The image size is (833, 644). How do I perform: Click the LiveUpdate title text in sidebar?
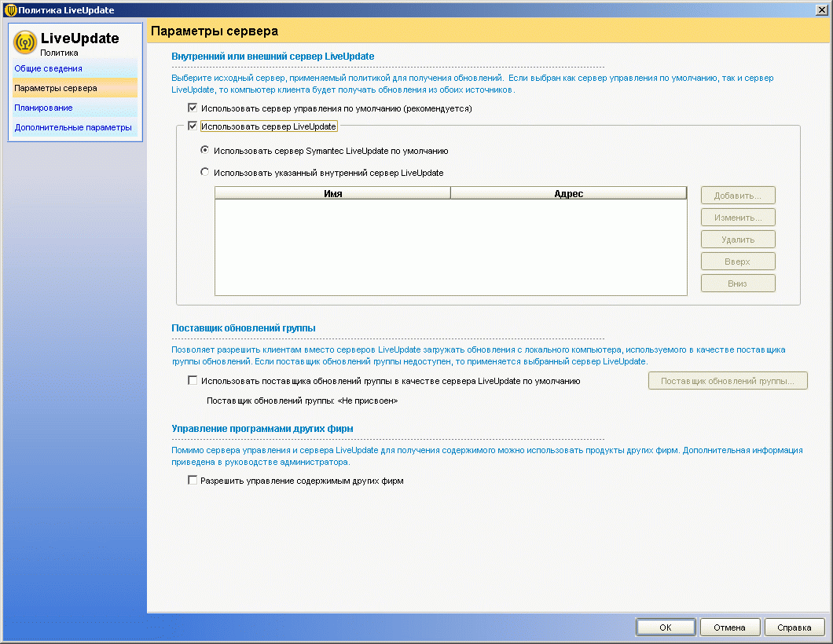(x=79, y=38)
